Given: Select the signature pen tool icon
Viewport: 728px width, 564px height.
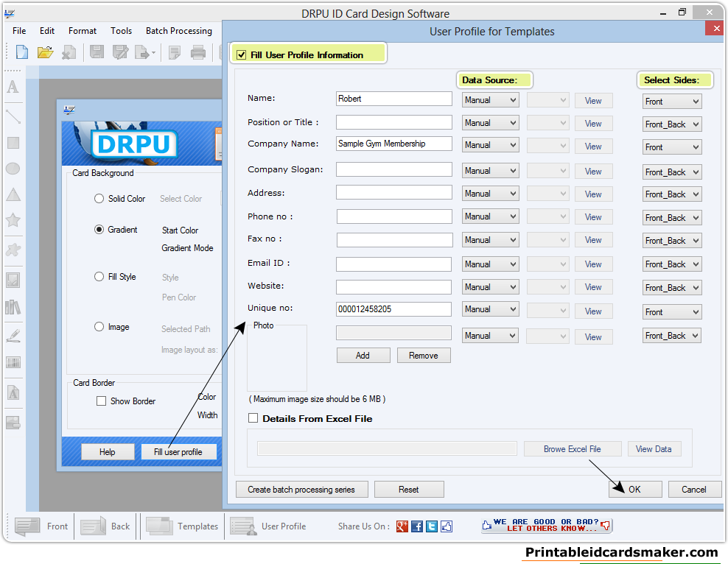Looking at the screenshot, I should pos(13,335).
